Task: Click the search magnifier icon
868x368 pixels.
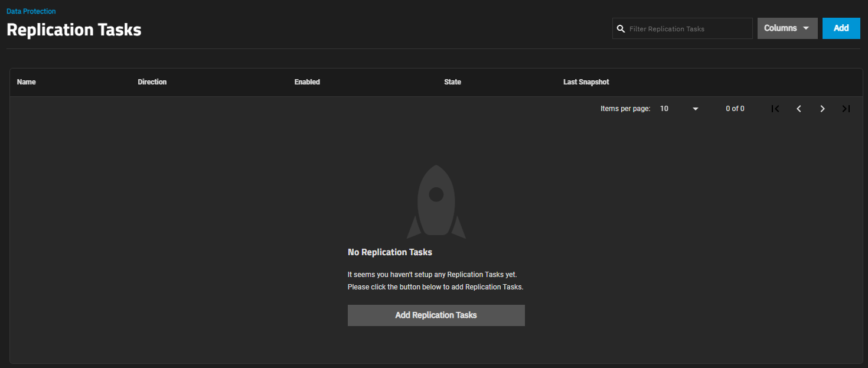Action: coord(621,28)
